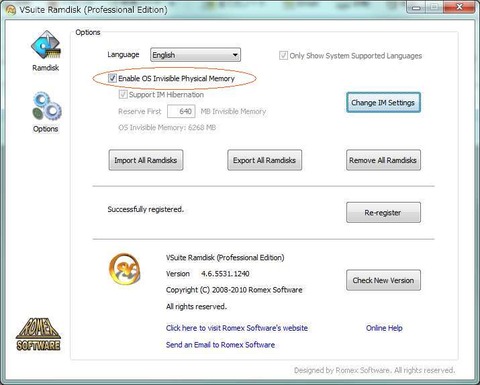
Task: Toggle Only Show System Supported Languages
Action: click(283, 55)
